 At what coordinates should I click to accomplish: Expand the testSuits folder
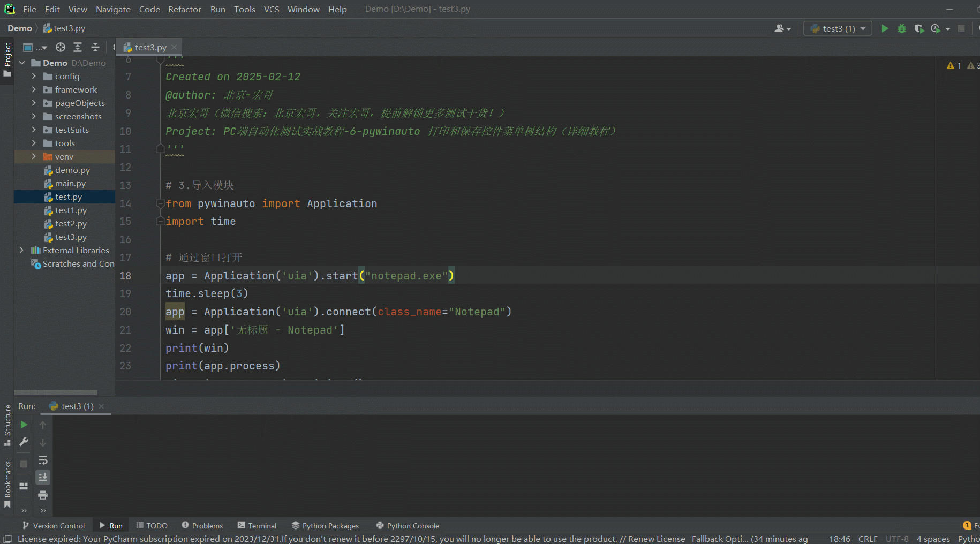34,130
